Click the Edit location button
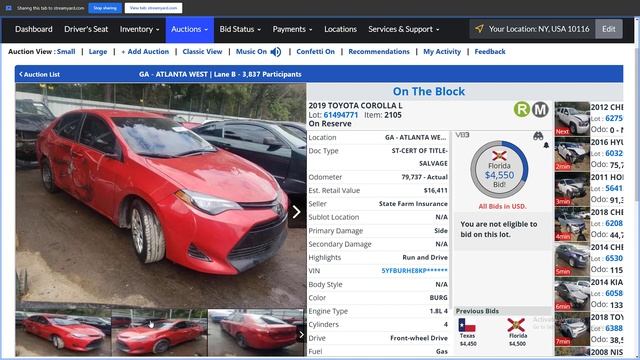Screen dimensions: 640x360 click(609, 29)
